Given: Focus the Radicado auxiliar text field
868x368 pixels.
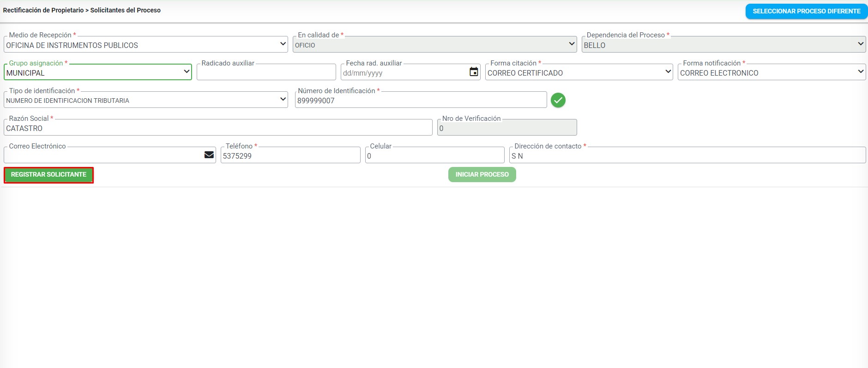Looking at the screenshot, I should (x=266, y=73).
